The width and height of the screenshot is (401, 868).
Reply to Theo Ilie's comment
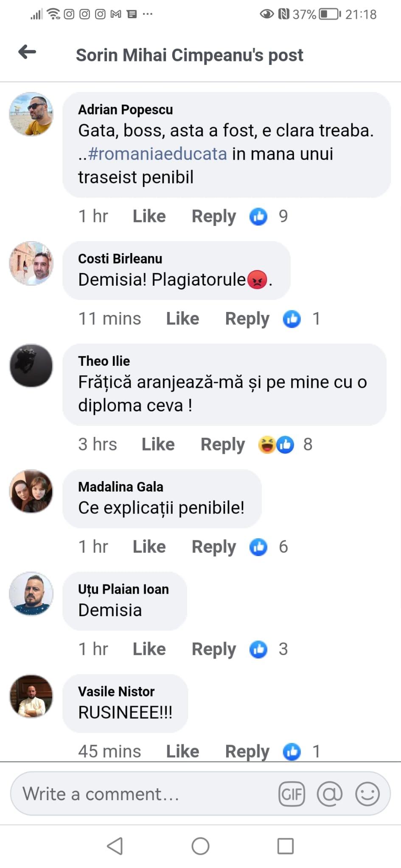pos(222,445)
